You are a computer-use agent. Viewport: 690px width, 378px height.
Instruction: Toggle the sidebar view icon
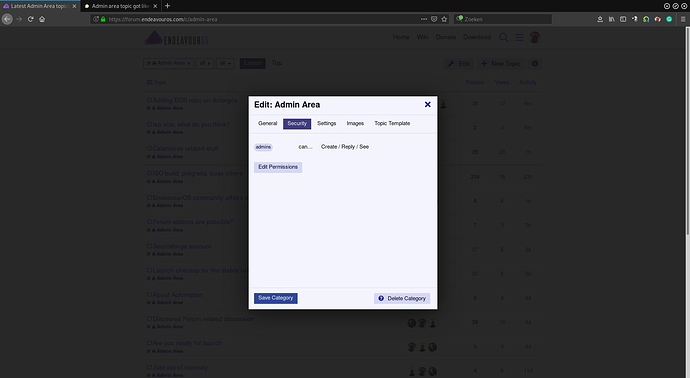pos(623,19)
